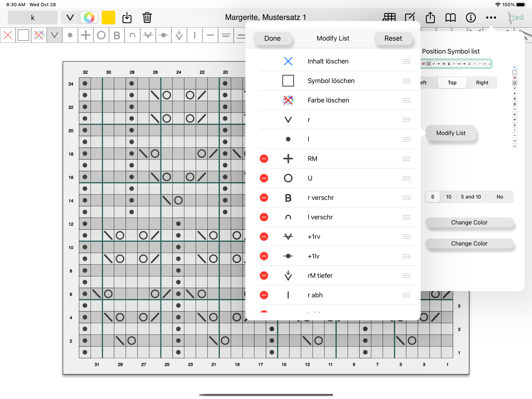This screenshot has width=532, height=399.
Task: Open the grid chart settings icon
Action: (389, 17)
